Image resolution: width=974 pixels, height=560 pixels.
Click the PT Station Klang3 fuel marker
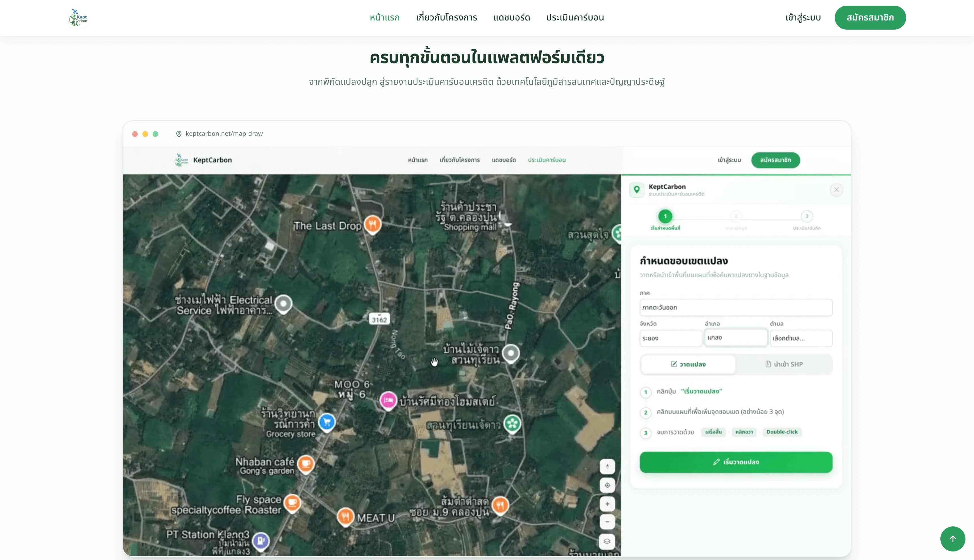click(261, 541)
